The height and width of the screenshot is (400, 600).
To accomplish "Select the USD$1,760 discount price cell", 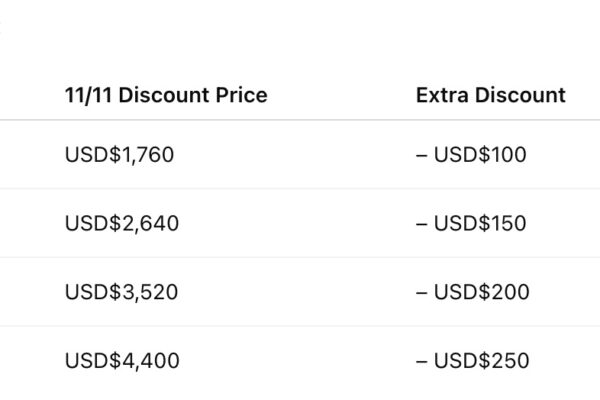I will (119, 155).
